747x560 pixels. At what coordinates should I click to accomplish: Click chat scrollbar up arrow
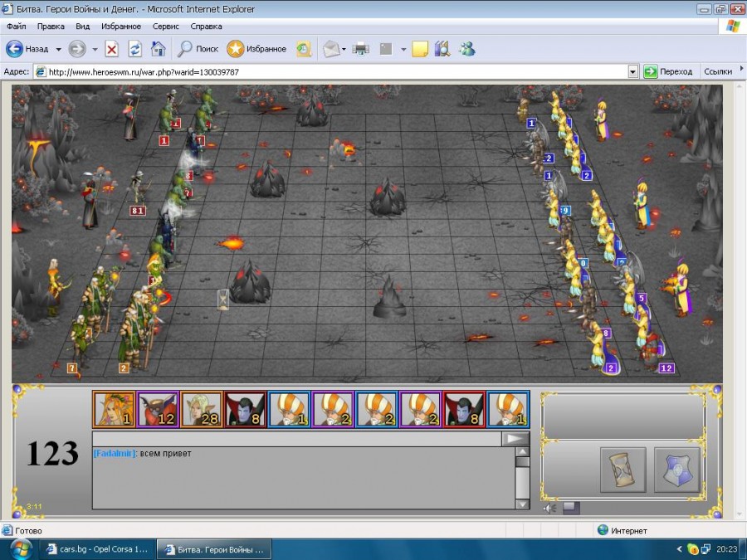tap(523, 452)
